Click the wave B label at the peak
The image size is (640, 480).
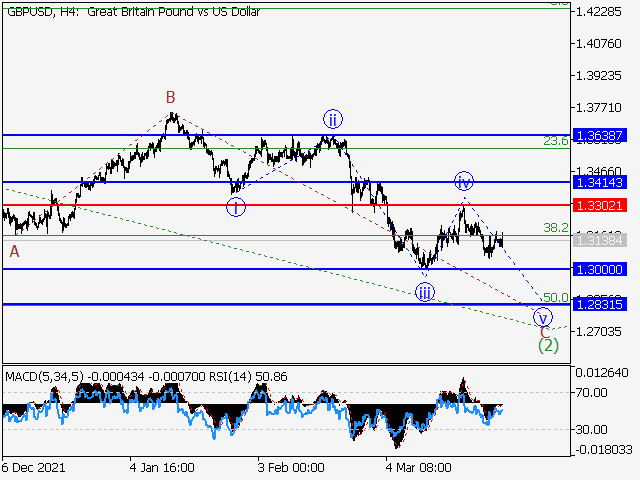click(171, 98)
